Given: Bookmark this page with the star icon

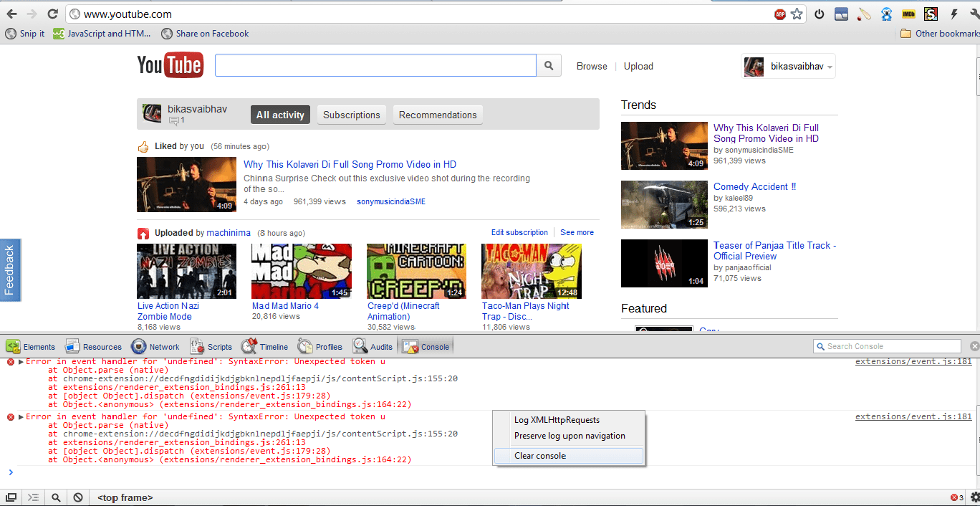Looking at the screenshot, I should 797,14.
